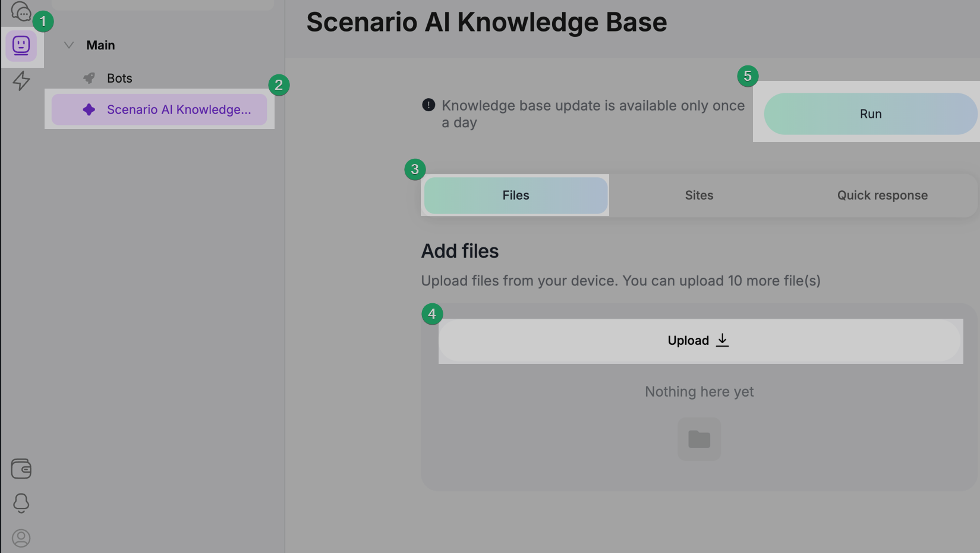
Task: Open the lightning bolt automation icon
Action: (21, 81)
